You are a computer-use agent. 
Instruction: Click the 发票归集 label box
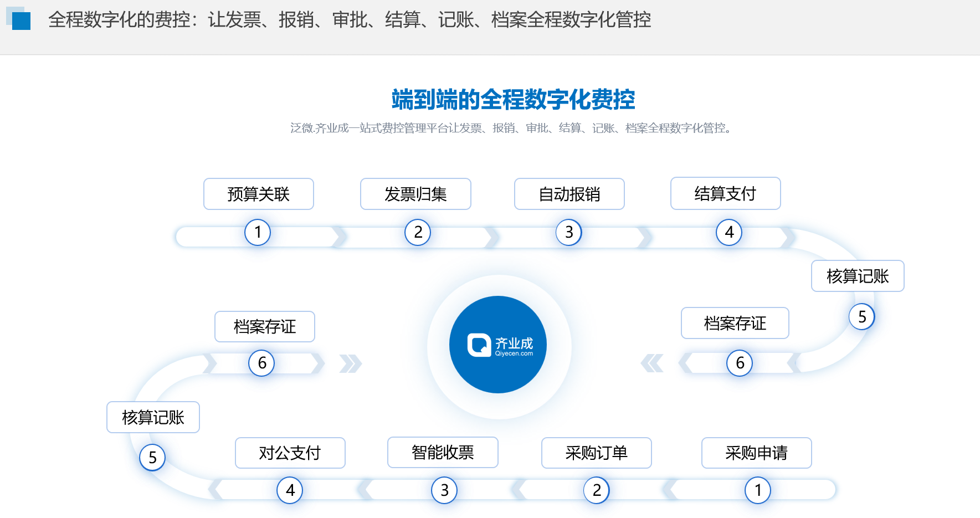click(415, 194)
